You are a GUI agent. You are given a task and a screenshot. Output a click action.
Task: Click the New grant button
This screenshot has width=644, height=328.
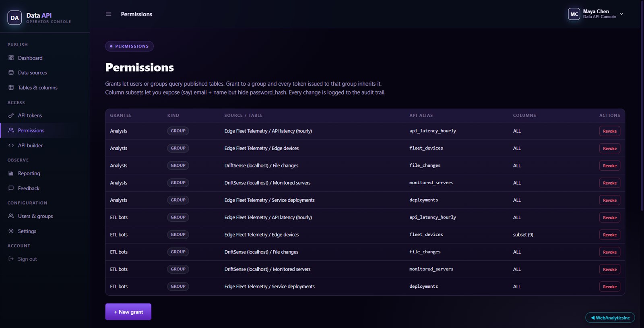pos(128,312)
